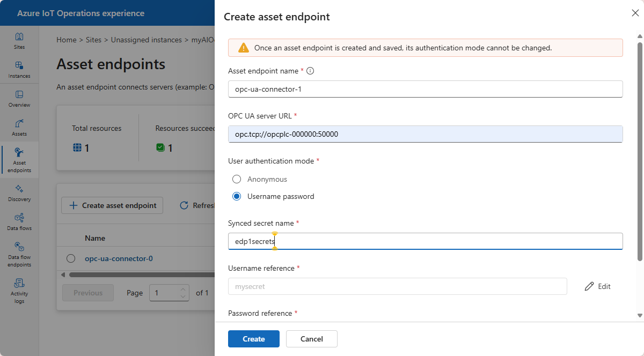Click the Asset endpoint name field
The width and height of the screenshot is (644, 356).
pyautogui.click(x=426, y=89)
